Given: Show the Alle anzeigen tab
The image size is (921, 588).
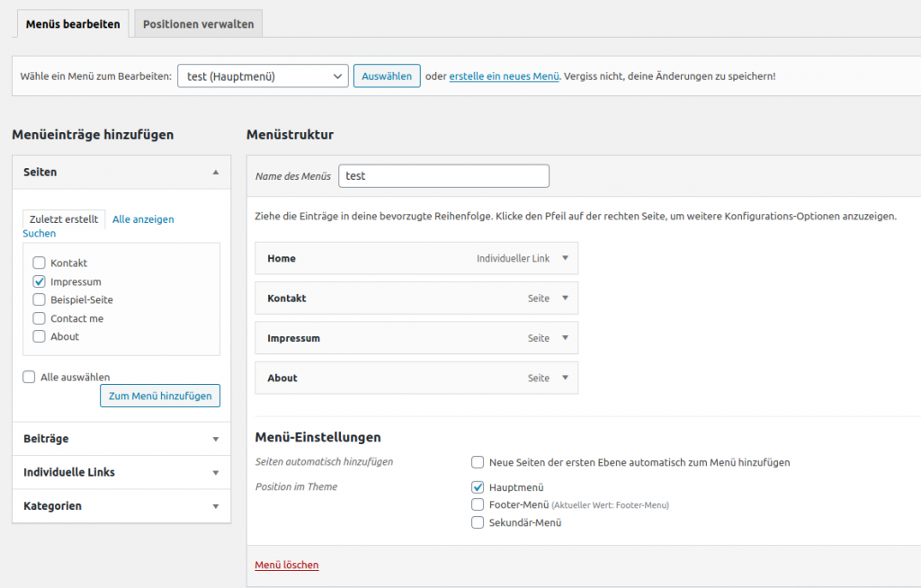Looking at the screenshot, I should pyautogui.click(x=143, y=219).
